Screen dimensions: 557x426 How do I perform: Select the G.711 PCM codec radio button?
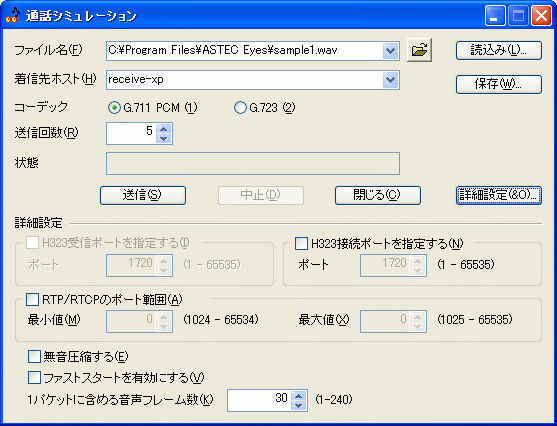(114, 107)
